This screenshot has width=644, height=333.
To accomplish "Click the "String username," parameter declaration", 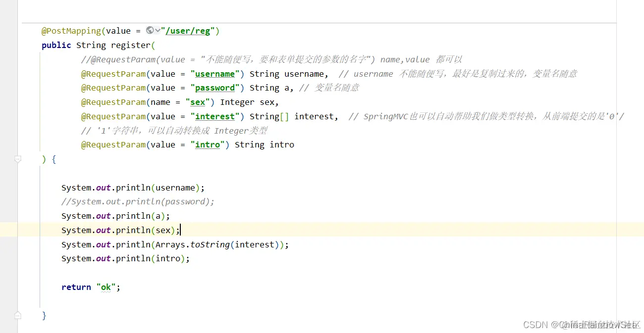I will click(289, 74).
